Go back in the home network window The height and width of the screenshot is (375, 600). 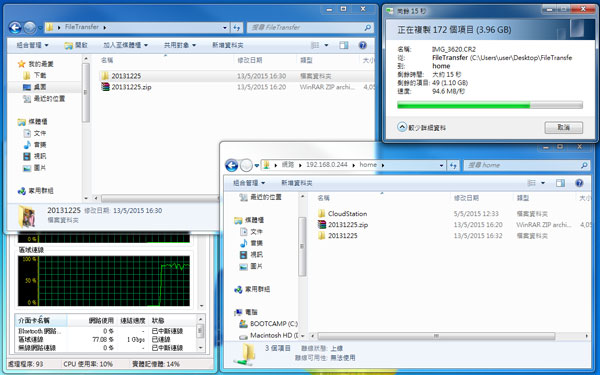[232, 165]
